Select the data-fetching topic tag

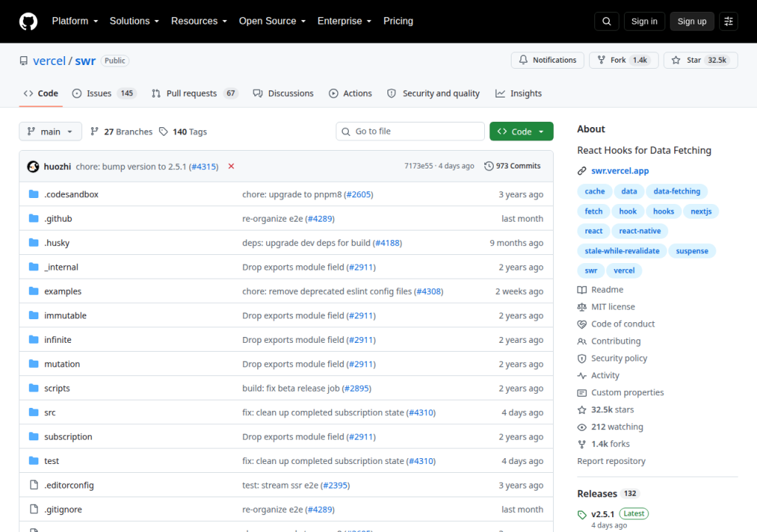[x=677, y=191]
